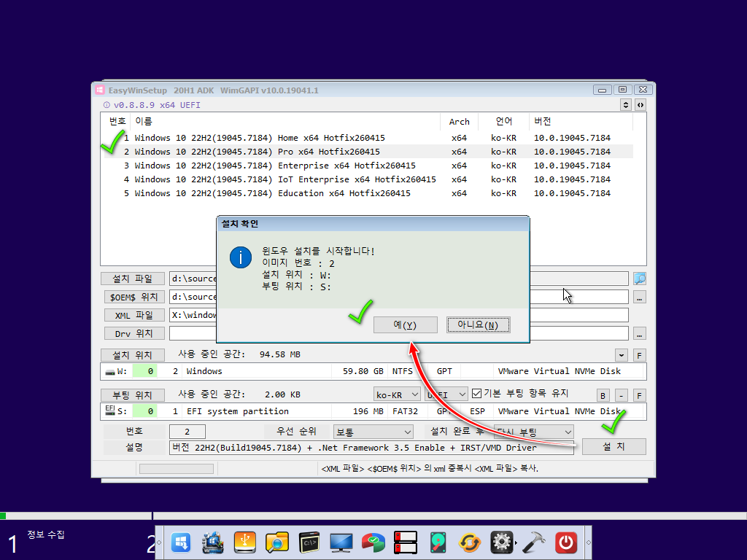Open the blue monitor display icon in dock
Viewport: 747px width, 560px height.
pyautogui.click(x=341, y=542)
